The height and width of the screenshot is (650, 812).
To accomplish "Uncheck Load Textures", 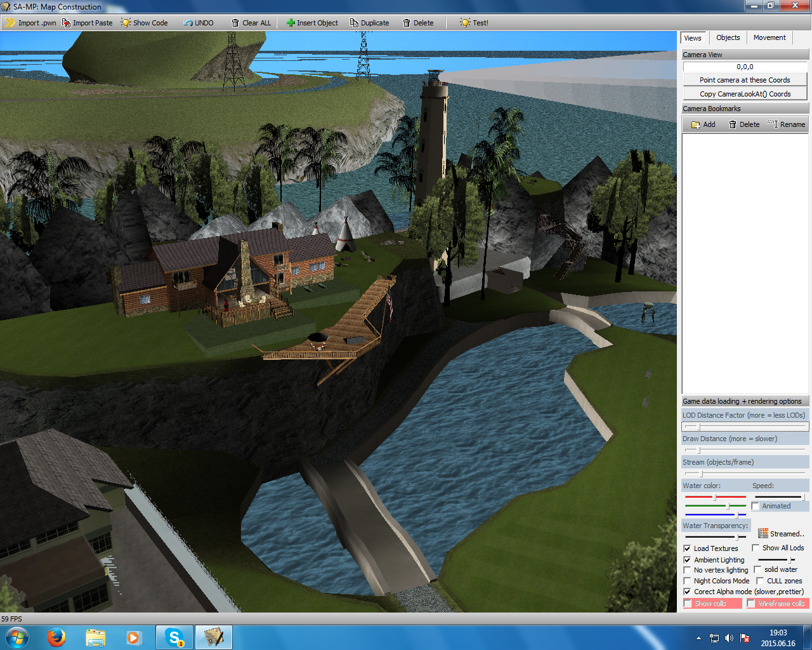I will click(x=687, y=548).
